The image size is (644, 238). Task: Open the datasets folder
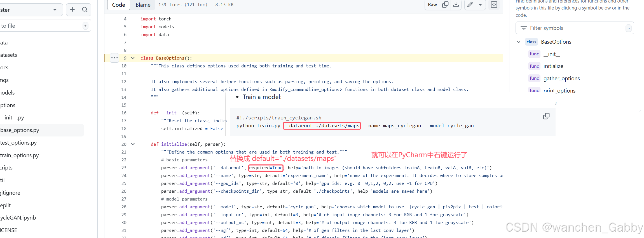[x=8, y=55]
